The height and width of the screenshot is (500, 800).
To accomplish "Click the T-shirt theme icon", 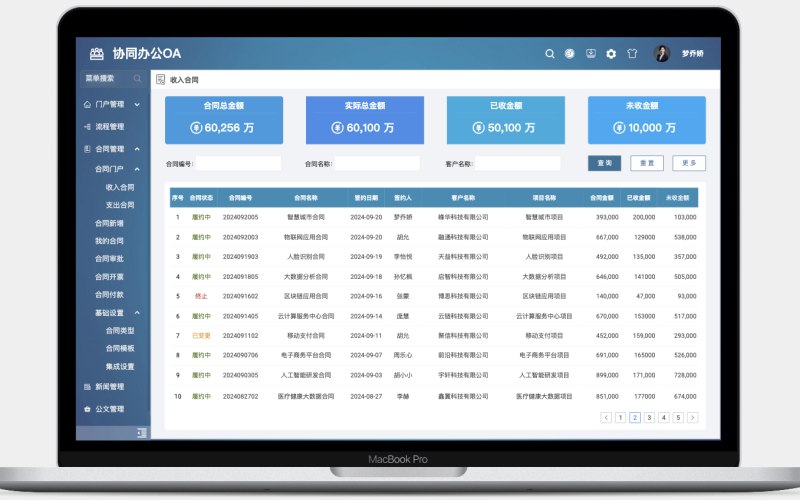I will pyautogui.click(x=632, y=54).
